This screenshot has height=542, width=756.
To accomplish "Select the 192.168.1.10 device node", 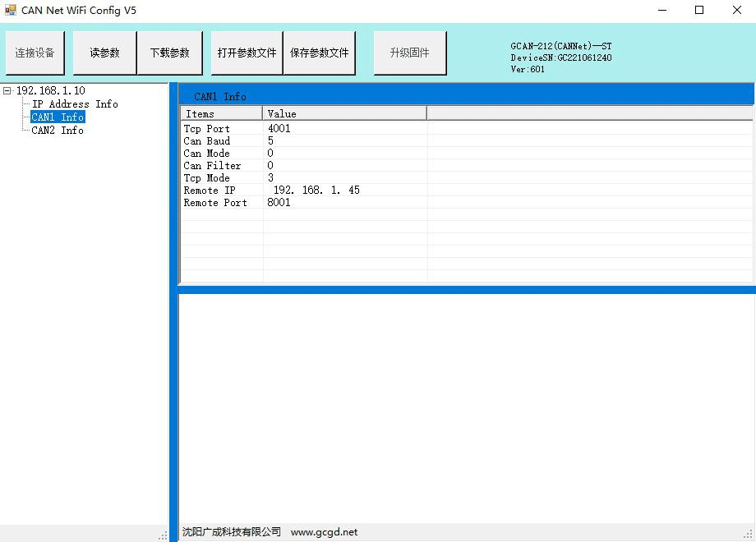I will click(x=50, y=90).
